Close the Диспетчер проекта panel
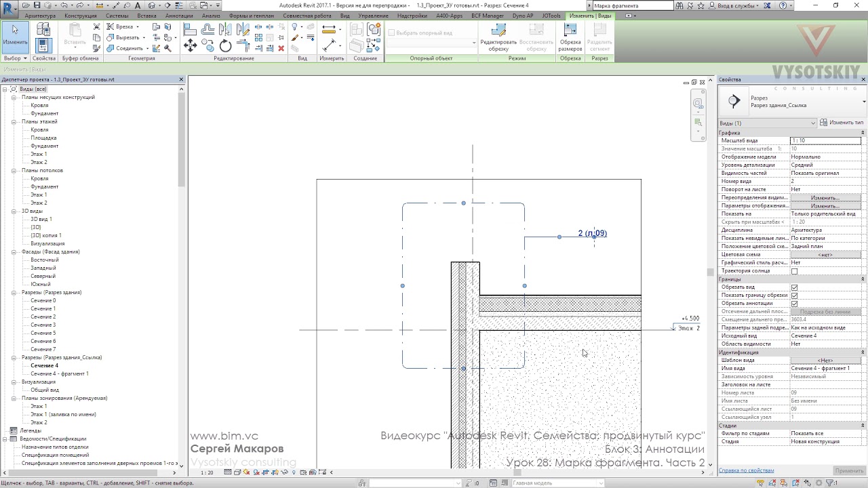Viewport: 868px width, 488px height. click(181, 79)
